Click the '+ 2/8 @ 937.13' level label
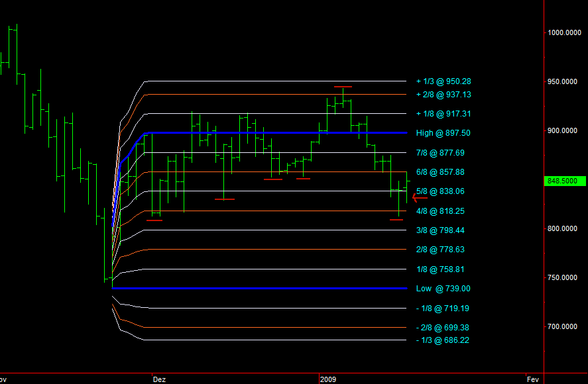 pos(443,95)
